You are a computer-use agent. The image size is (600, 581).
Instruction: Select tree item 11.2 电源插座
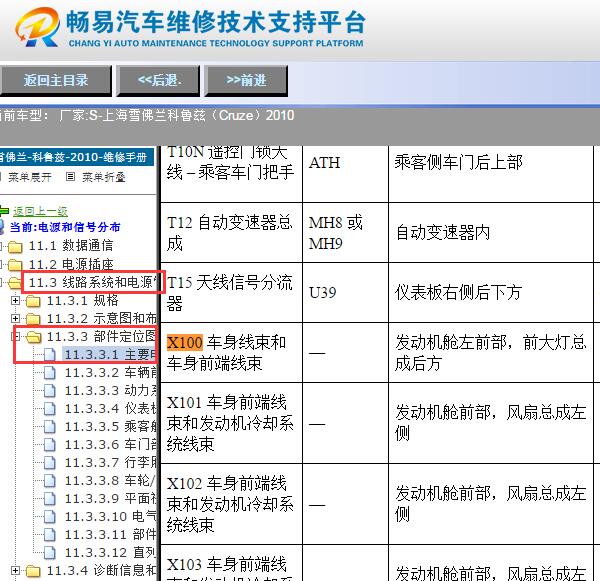coord(71,264)
